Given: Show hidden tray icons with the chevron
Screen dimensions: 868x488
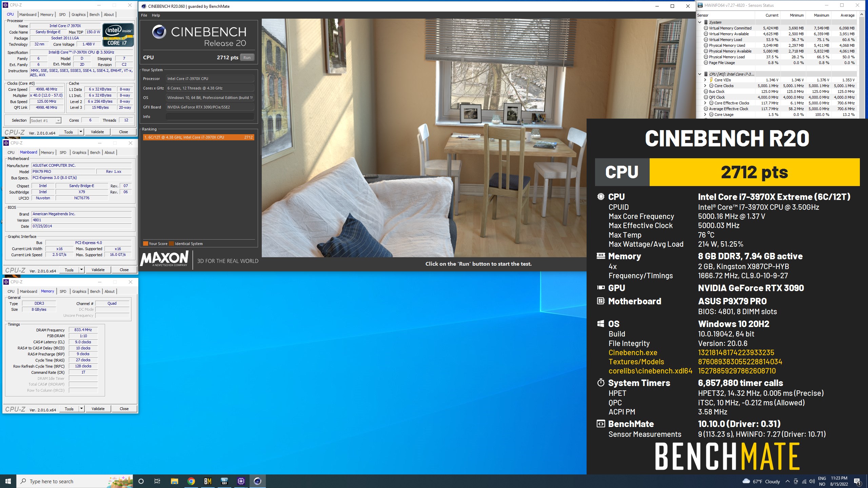Looking at the screenshot, I should tap(787, 481).
